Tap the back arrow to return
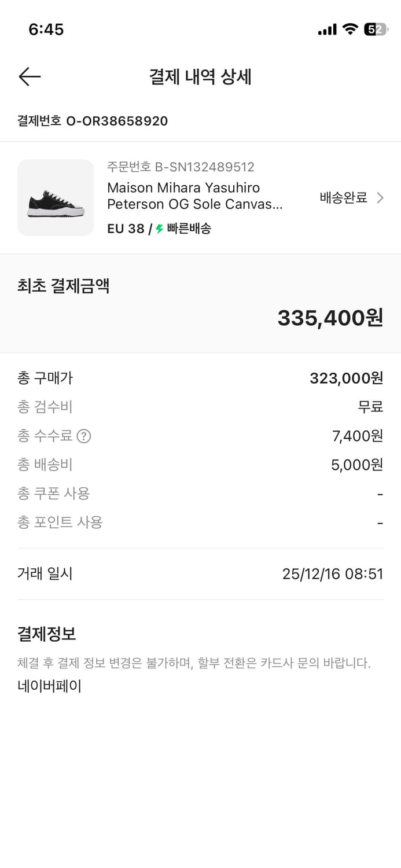Viewport: 401px width, 868px height. coord(30,76)
